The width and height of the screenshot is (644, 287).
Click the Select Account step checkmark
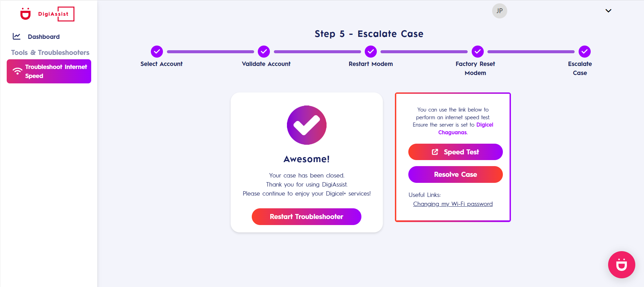(157, 52)
